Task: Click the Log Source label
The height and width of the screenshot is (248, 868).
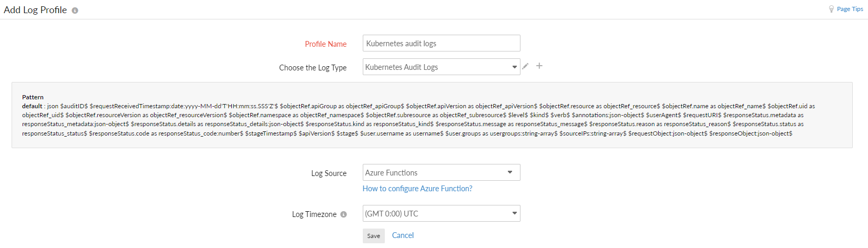Action: tap(329, 173)
